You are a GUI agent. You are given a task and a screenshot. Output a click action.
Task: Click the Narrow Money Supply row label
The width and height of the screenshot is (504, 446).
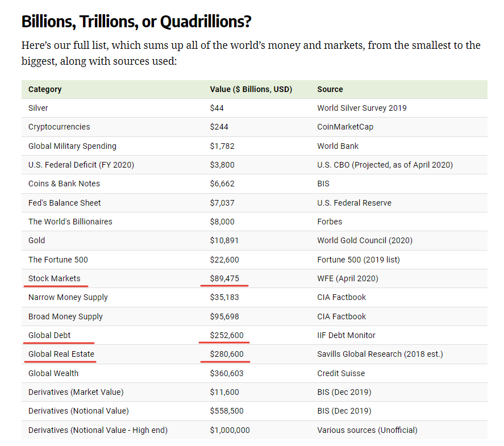(x=68, y=297)
